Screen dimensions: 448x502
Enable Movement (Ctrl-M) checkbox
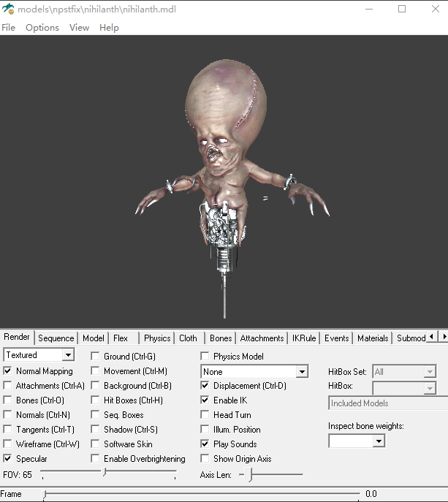click(x=95, y=370)
